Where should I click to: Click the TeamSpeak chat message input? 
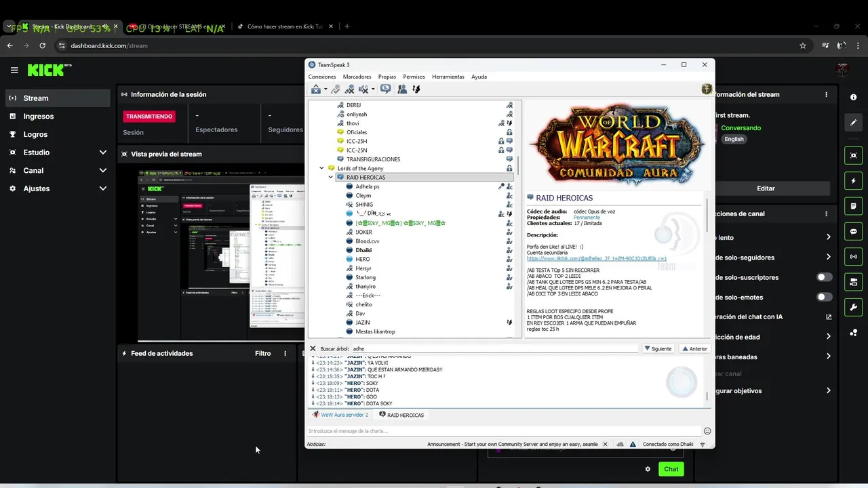pyautogui.click(x=504, y=431)
